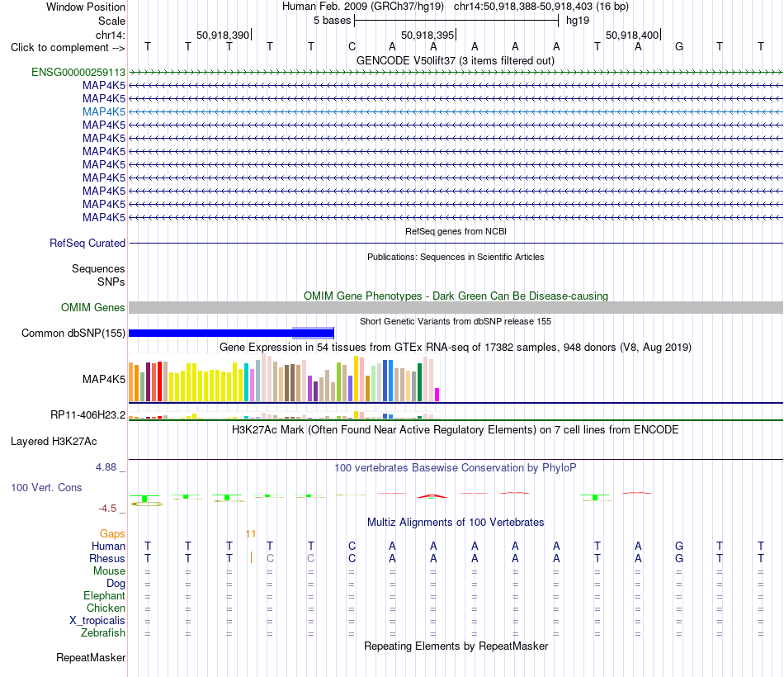Click the Elephant species label
The width and height of the screenshot is (784, 677).
point(104,595)
